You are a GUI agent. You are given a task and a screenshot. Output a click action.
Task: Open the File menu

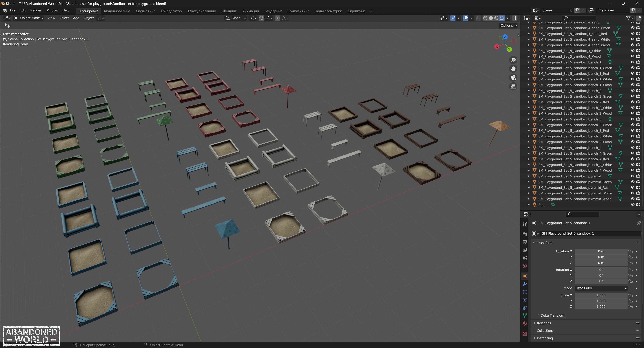click(x=13, y=10)
